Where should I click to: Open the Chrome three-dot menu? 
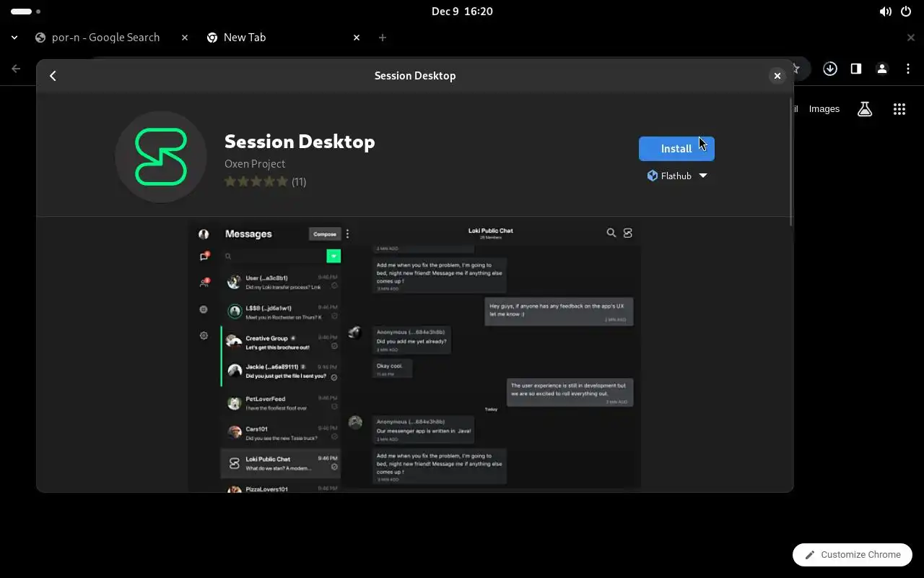point(907,69)
